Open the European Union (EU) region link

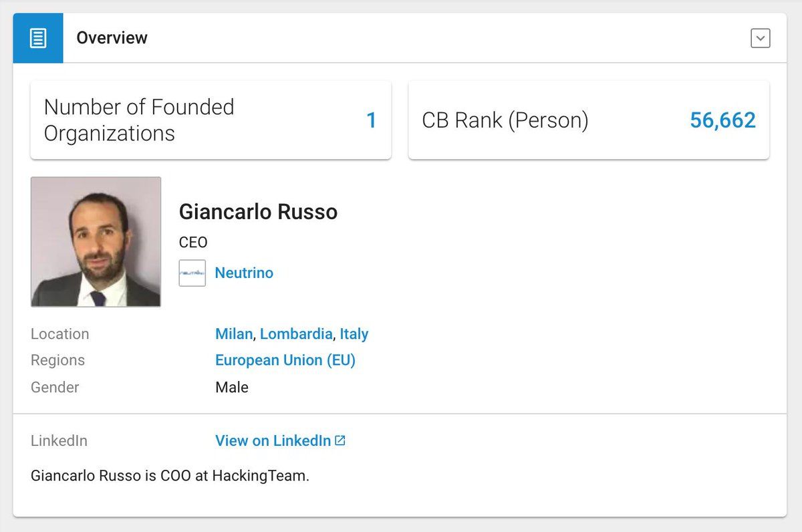(x=285, y=360)
